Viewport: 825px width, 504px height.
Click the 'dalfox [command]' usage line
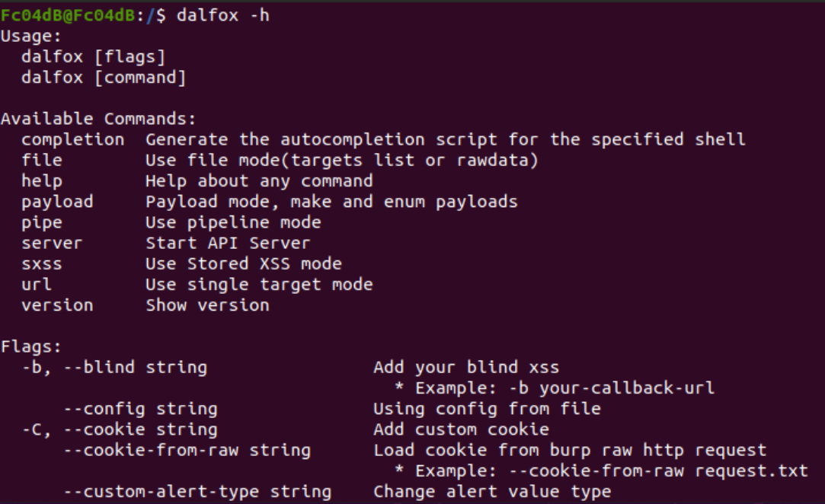(x=104, y=77)
